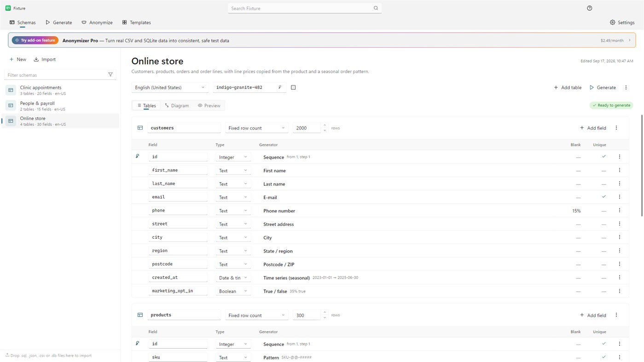Toggle Unique for the email field
644x362 pixels.
tap(604, 197)
